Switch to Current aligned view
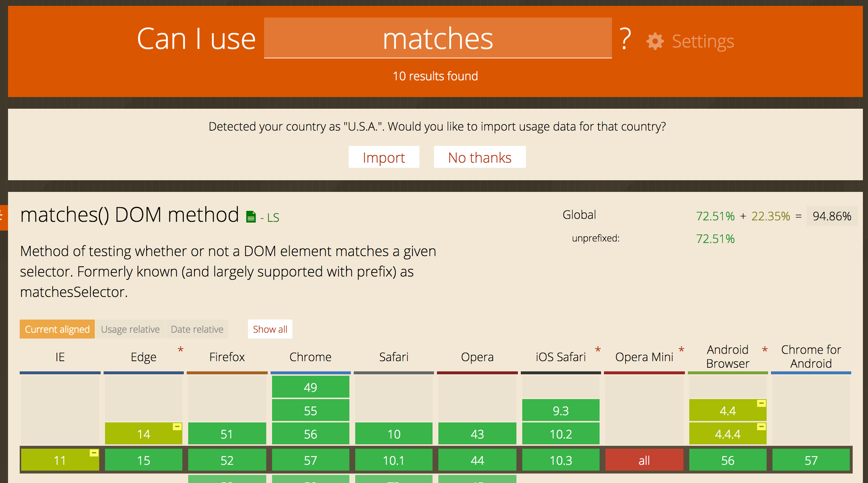 point(57,329)
